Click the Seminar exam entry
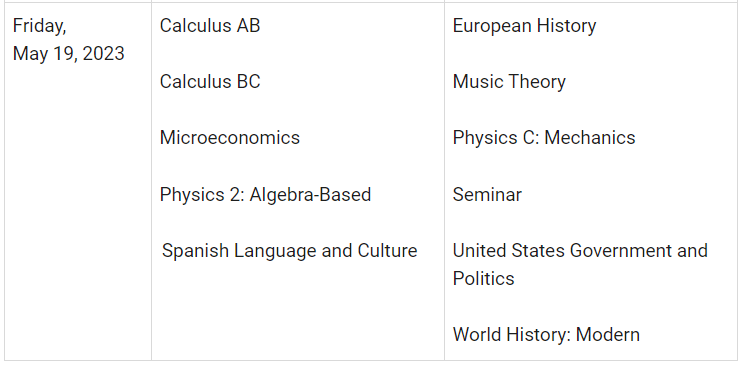The width and height of the screenshot is (742, 366). (x=487, y=195)
